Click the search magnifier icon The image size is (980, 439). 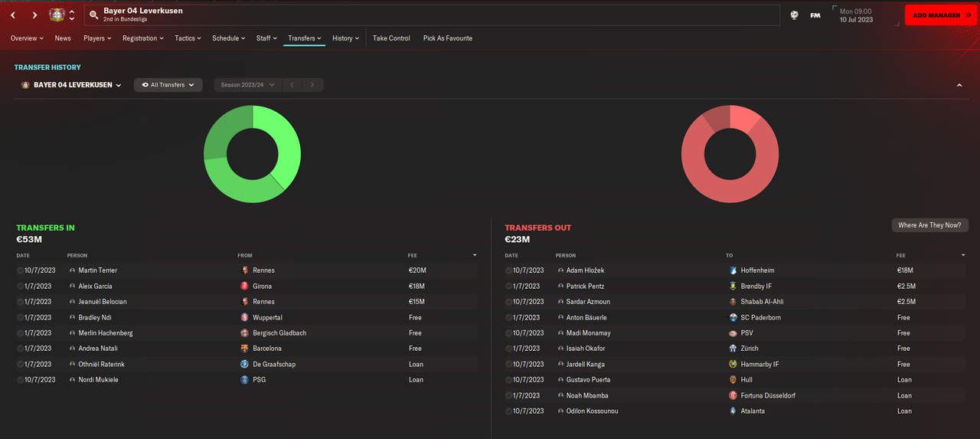(94, 15)
